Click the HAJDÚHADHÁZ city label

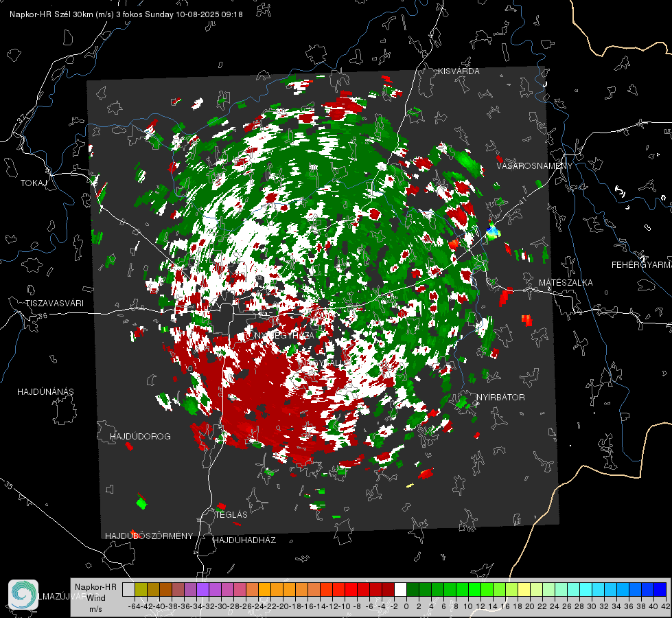[x=244, y=540]
